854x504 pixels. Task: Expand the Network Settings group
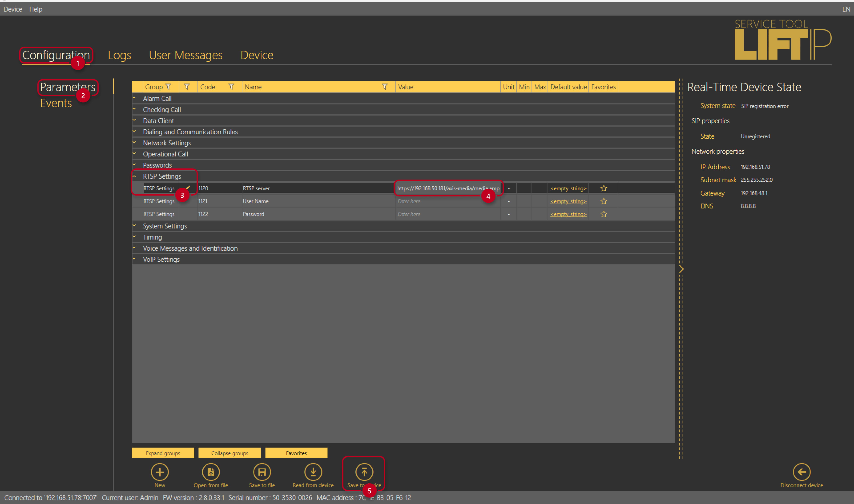pos(134,143)
